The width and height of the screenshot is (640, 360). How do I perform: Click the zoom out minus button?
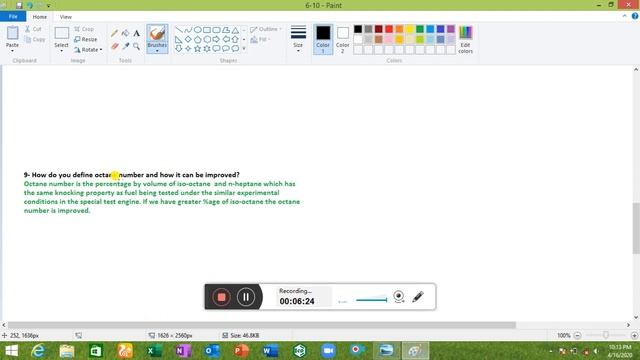[577, 335]
